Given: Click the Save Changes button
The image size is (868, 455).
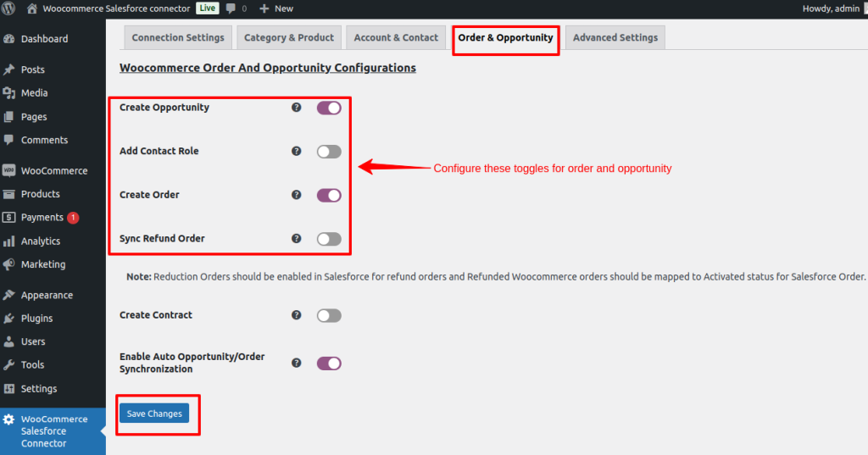Looking at the screenshot, I should [154, 413].
